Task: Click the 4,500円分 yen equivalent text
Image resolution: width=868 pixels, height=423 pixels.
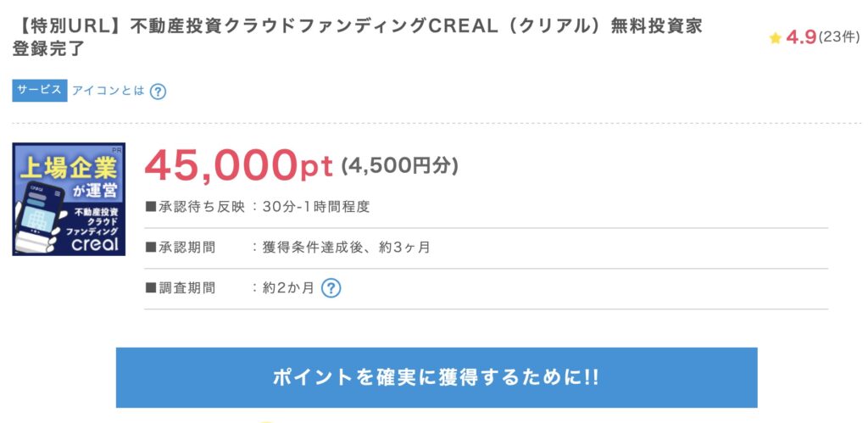Action: point(399,165)
